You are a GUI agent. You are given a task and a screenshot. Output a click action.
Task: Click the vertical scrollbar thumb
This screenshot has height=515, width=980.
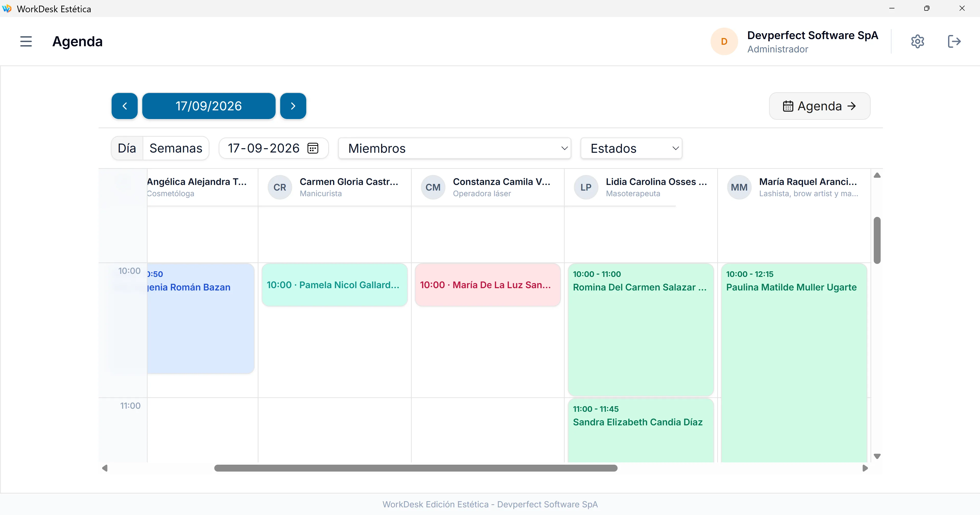877,240
